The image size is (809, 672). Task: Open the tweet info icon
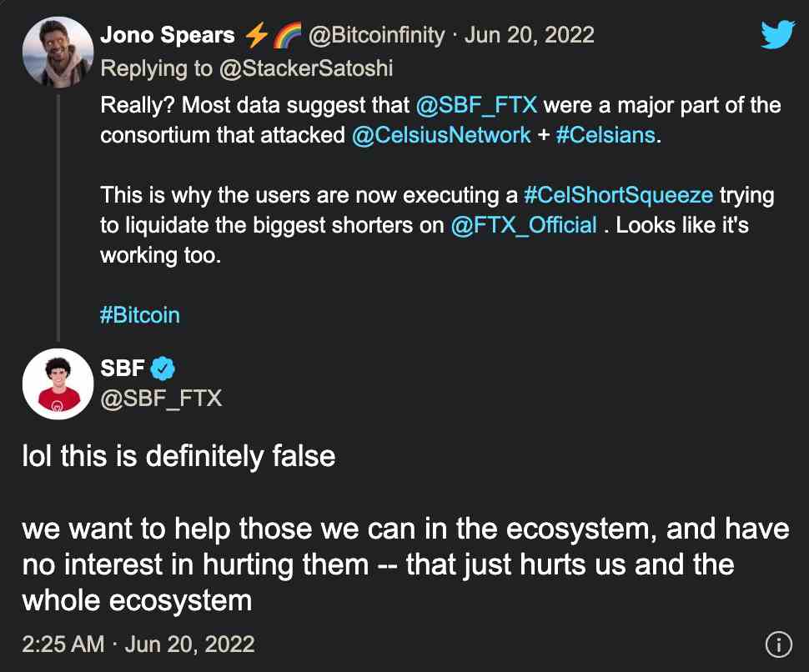point(778,644)
